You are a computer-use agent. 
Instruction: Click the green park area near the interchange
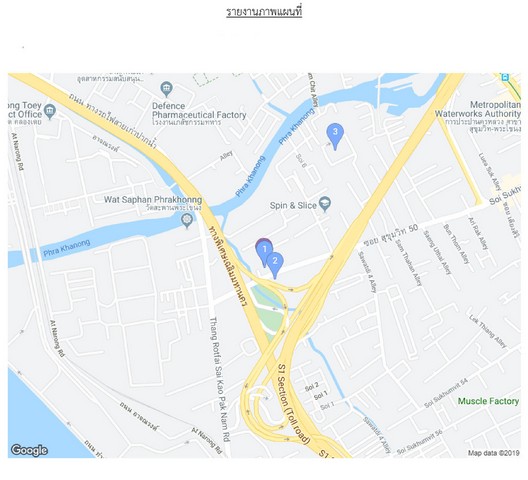270,312
